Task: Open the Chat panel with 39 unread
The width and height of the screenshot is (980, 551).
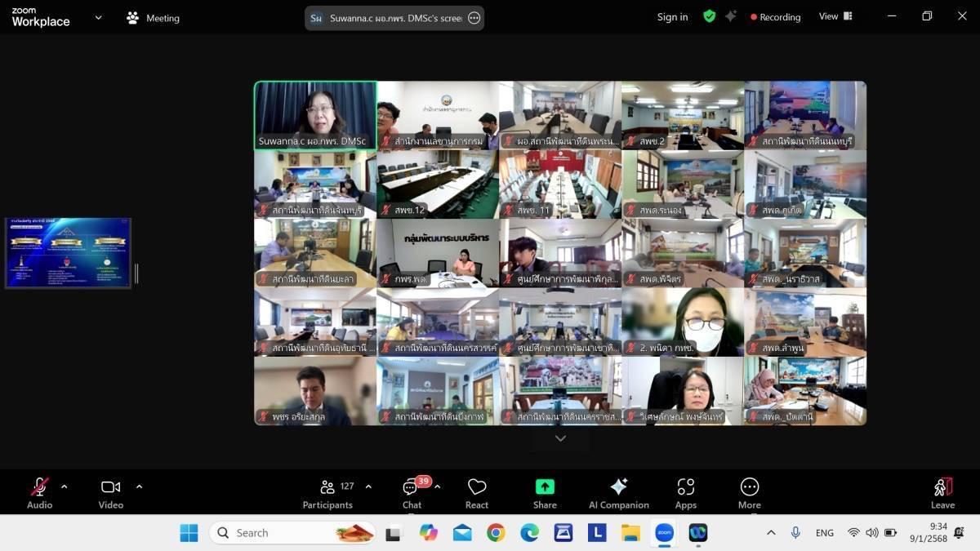Action: [x=412, y=494]
